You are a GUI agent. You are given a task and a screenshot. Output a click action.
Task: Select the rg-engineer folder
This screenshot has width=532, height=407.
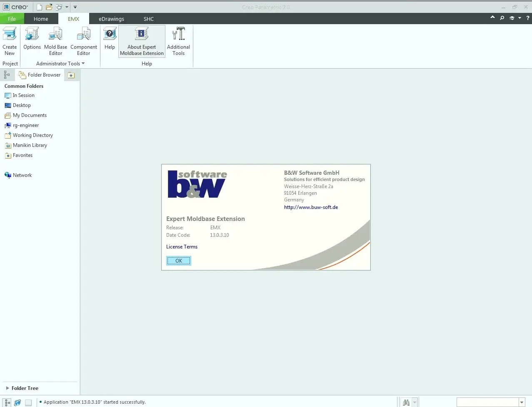tap(22, 125)
